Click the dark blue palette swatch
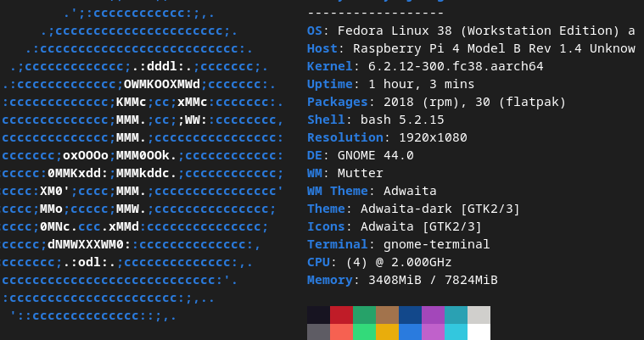644x340 pixels. [411, 315]
